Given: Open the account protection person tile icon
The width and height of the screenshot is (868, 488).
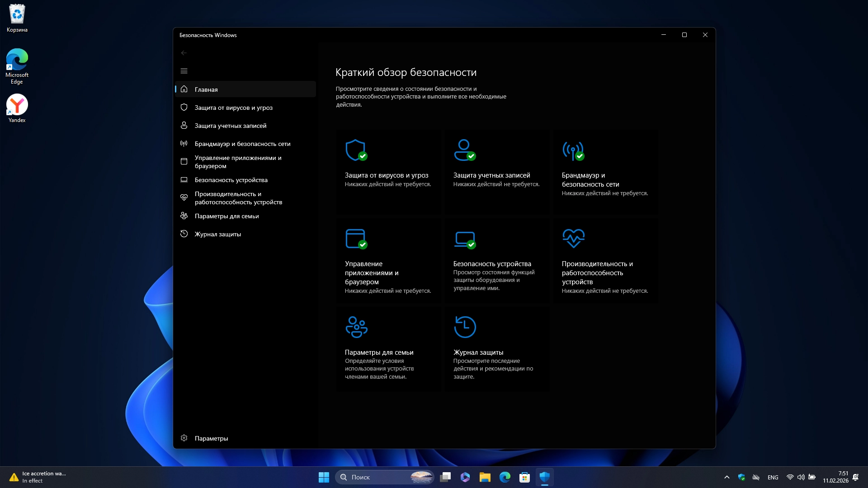Looking at the screenshot, I should [464, 150].
